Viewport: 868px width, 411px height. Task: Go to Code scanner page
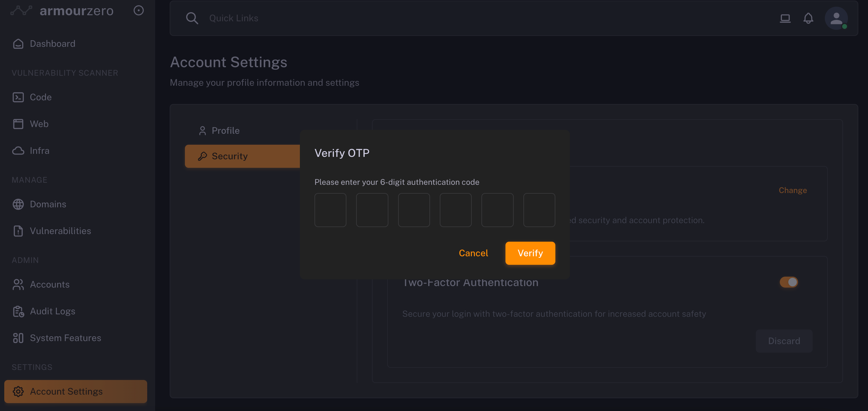click(x=40, y=97)
